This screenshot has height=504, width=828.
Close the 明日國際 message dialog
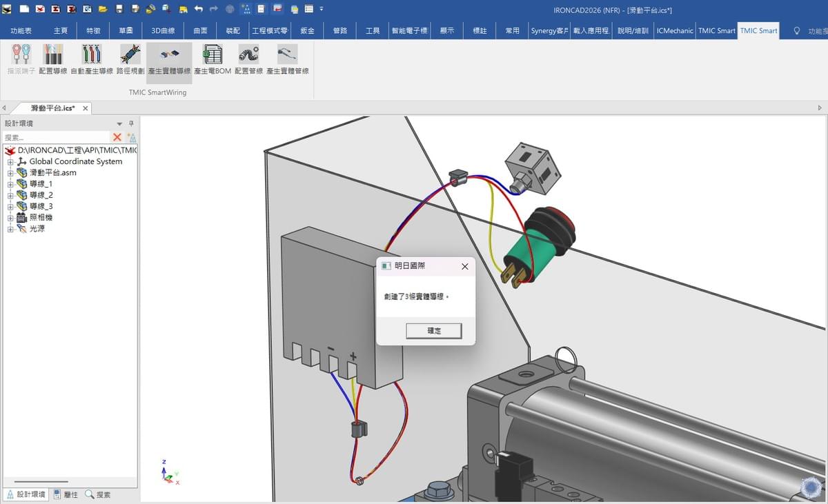pos(464,266)
